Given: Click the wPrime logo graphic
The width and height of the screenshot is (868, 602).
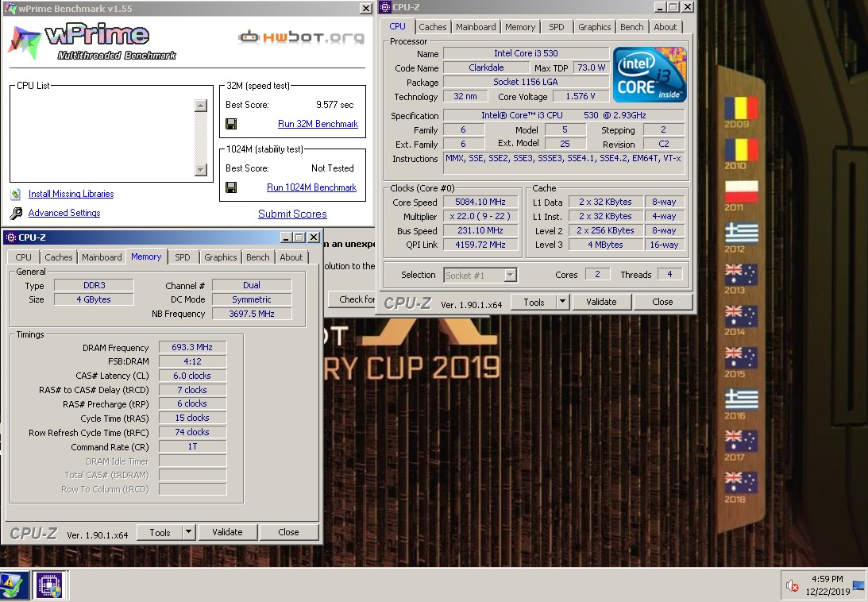Looking at the screenshot, I should tap(91, 43).
